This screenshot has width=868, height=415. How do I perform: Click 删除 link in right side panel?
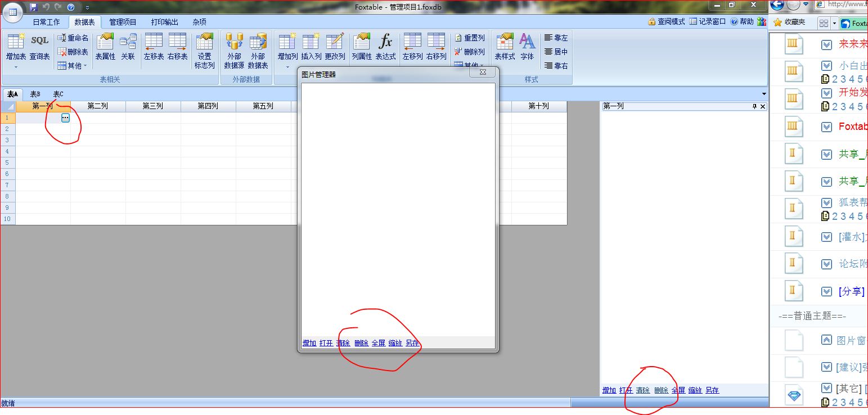pyautogui.click(x=661, y=390)
